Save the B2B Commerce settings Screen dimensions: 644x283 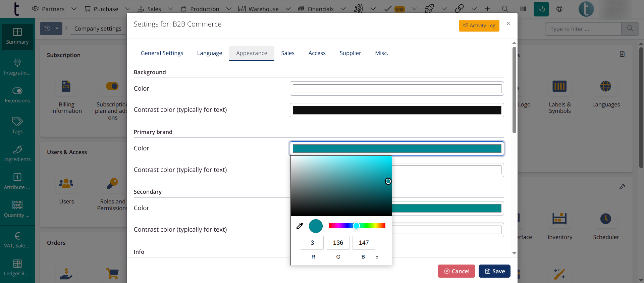(x=494, y=271)
